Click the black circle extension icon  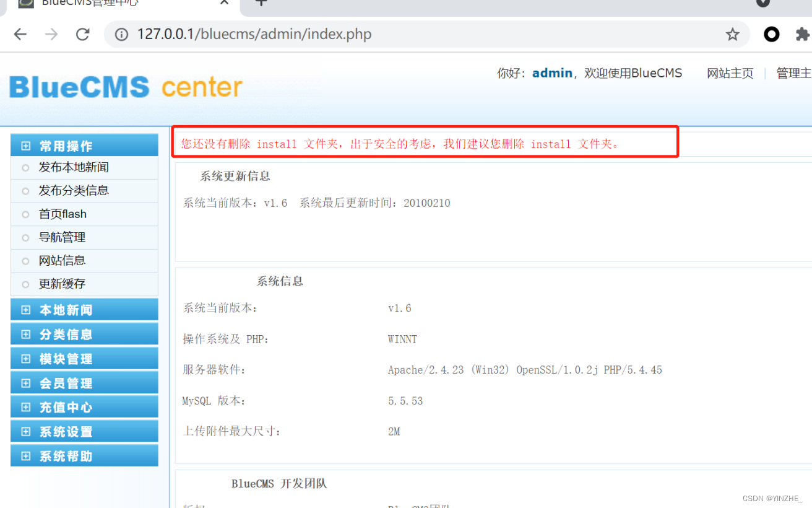click(771, 34)
